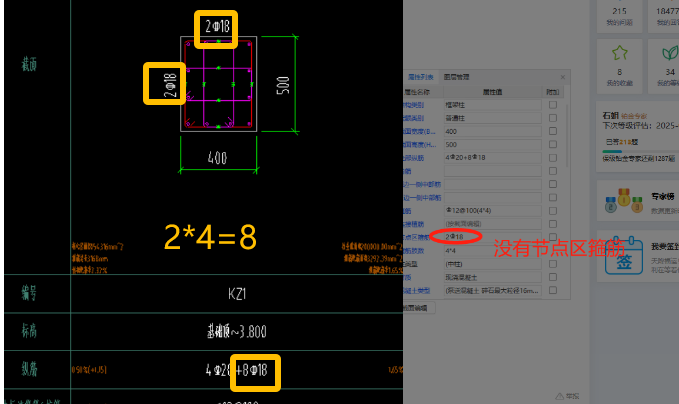Click the 属性值 column header
This screenshot has width=679, height=404.
coord(492,92)
